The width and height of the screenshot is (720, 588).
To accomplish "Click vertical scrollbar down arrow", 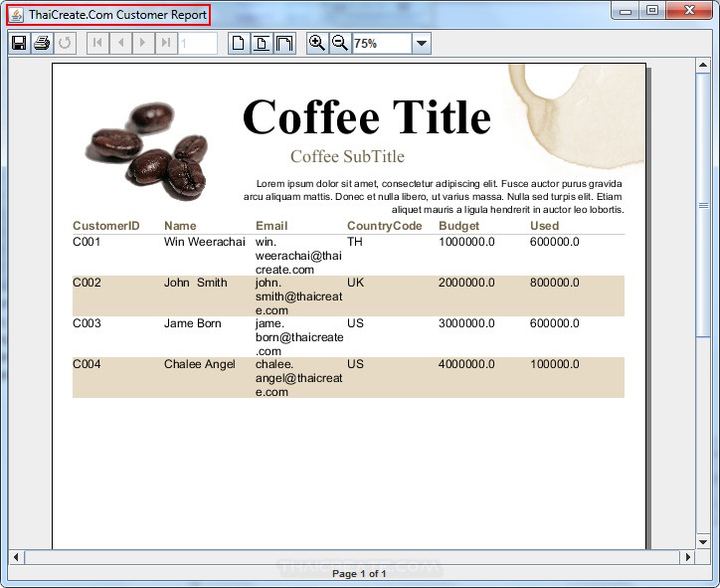I will coord(703,541).
